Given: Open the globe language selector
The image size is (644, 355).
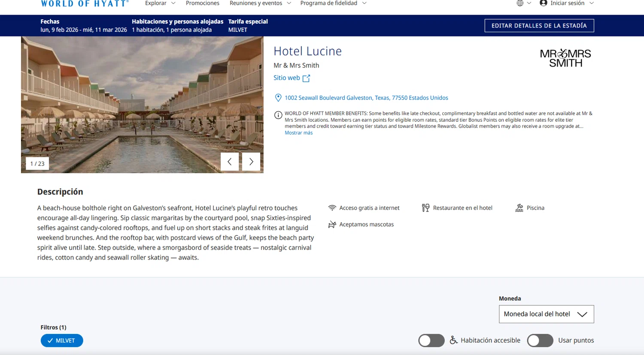Looking at the screenshot, I should tap(524, 3).
